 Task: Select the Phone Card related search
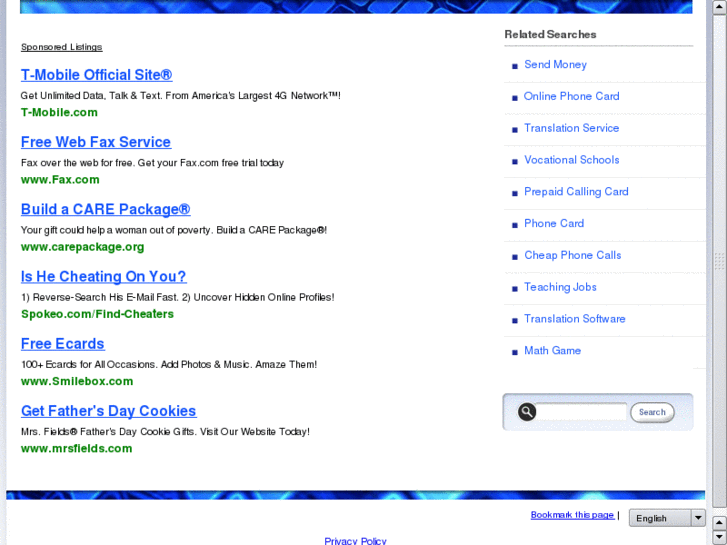[x=554, y=223]
